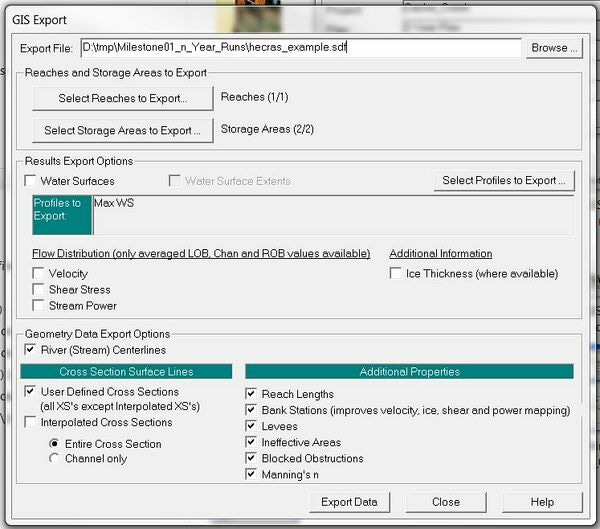Select the Max WS profile entry
The height and width of the screenshot is (529, 600).
[x=114, y=203]
